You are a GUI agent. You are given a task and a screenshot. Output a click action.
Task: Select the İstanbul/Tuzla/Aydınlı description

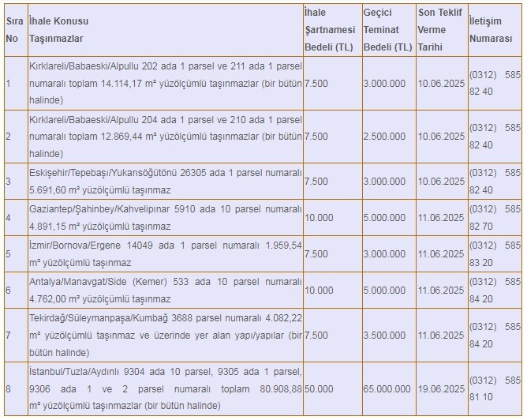point(166,388)
